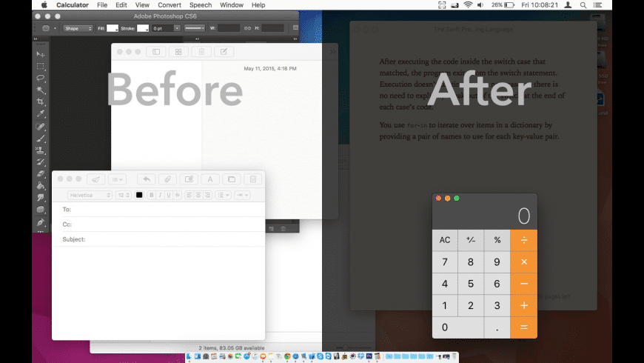Open the Speech menu
644x363 pixels.
tap(201, 5)
